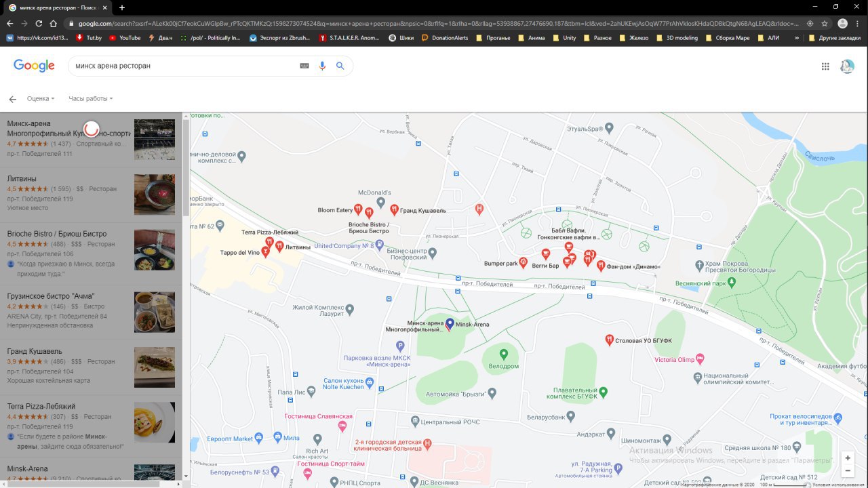This screenshot has height=488, width=868.
Task: Open the Google apps grid
Action: tap(825, 66)
